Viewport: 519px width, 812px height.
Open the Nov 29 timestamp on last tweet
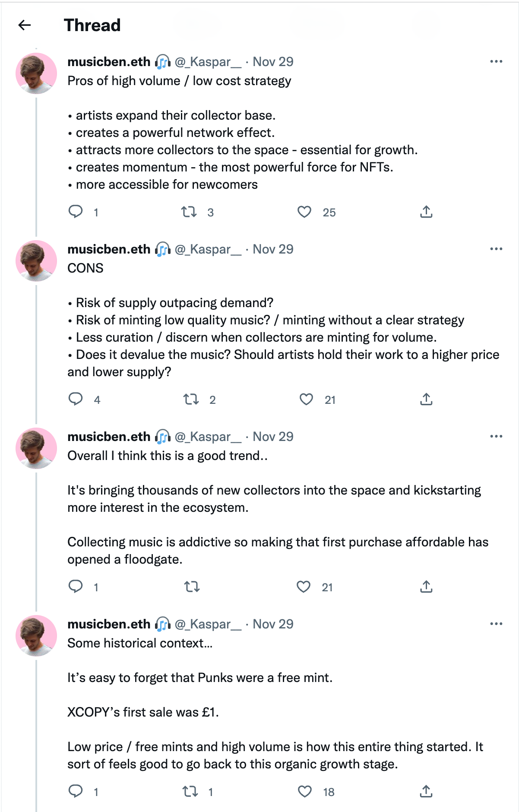tap(273, 624)
